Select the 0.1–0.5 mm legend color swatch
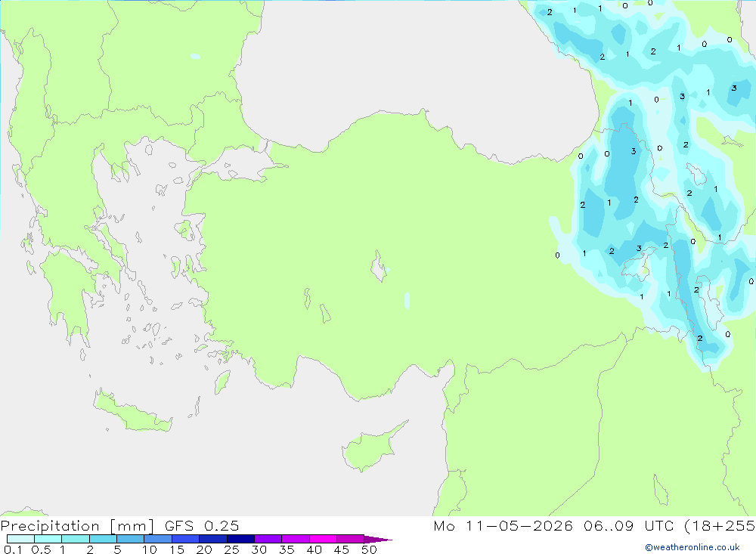The width and height of the screenshot is (756, 554). 20,539
